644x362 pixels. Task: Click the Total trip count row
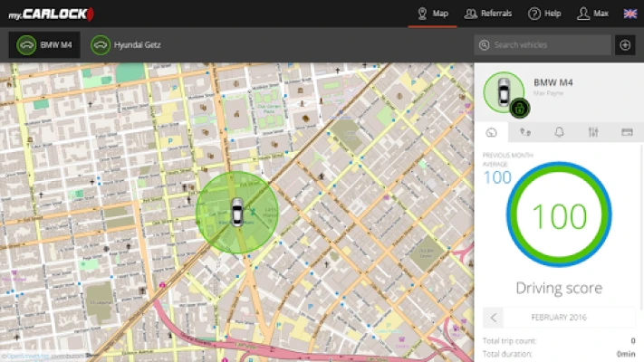[x=559, y=340]
